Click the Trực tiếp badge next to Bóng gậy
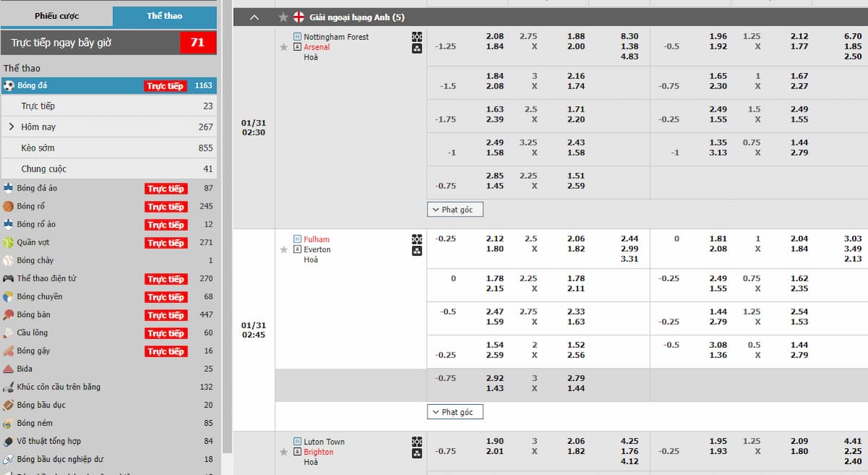 coord(166,352)
